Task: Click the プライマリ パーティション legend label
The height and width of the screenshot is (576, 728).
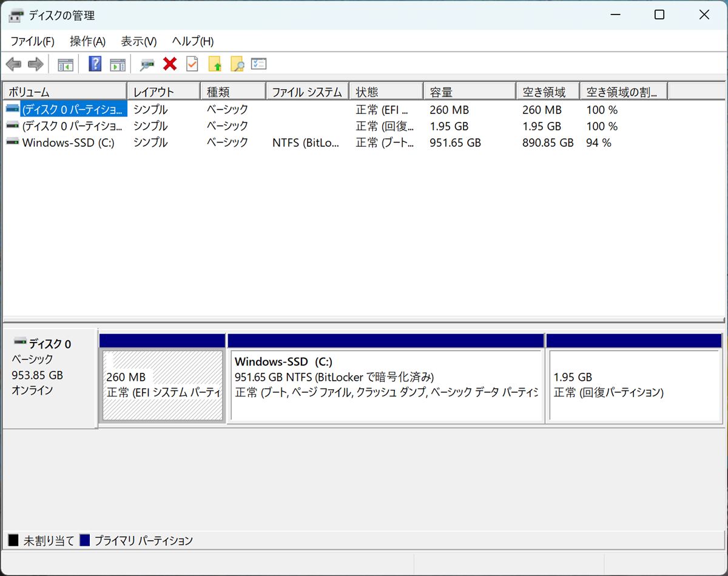Action: point(143,540)
